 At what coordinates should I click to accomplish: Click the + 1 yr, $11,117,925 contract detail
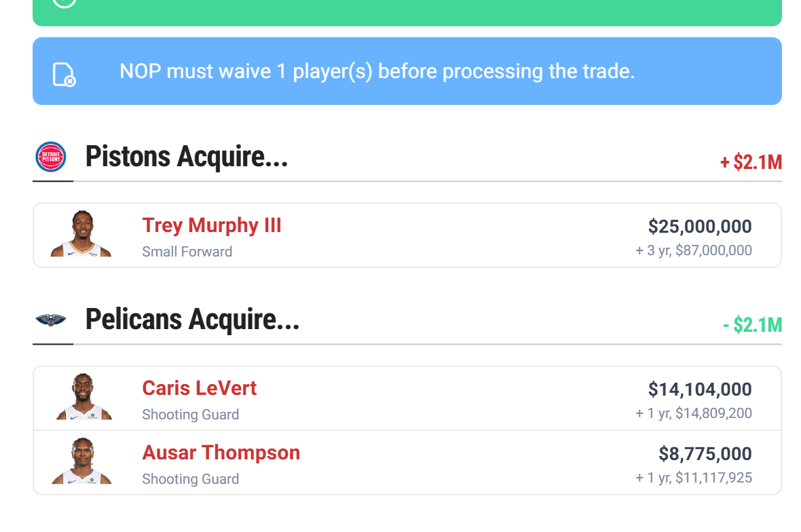coord(693,478)
